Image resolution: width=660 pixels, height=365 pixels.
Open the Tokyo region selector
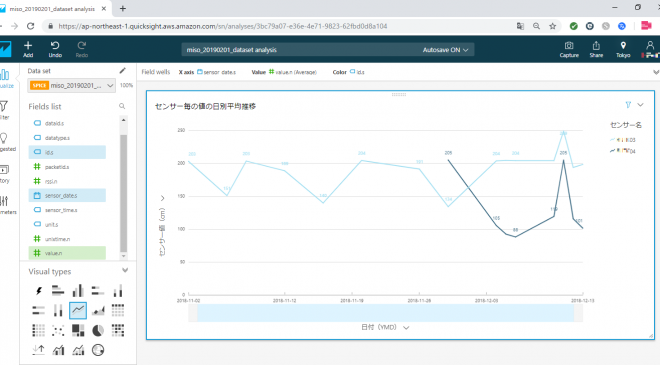(x=623, y=49)
